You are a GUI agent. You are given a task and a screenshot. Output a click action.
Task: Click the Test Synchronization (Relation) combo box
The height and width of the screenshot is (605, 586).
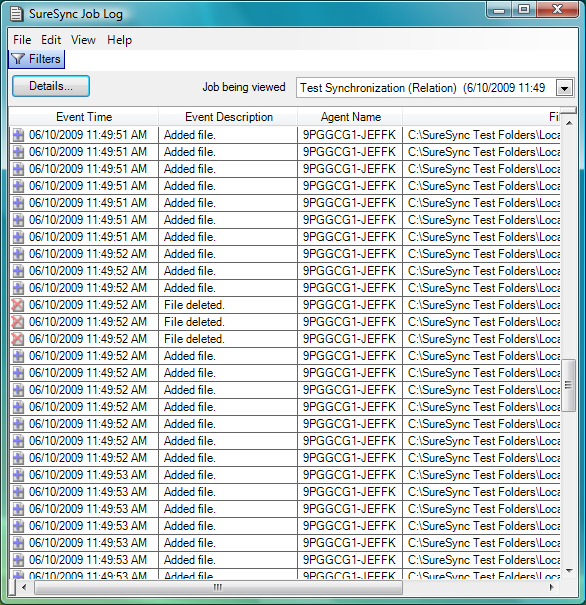435,88
